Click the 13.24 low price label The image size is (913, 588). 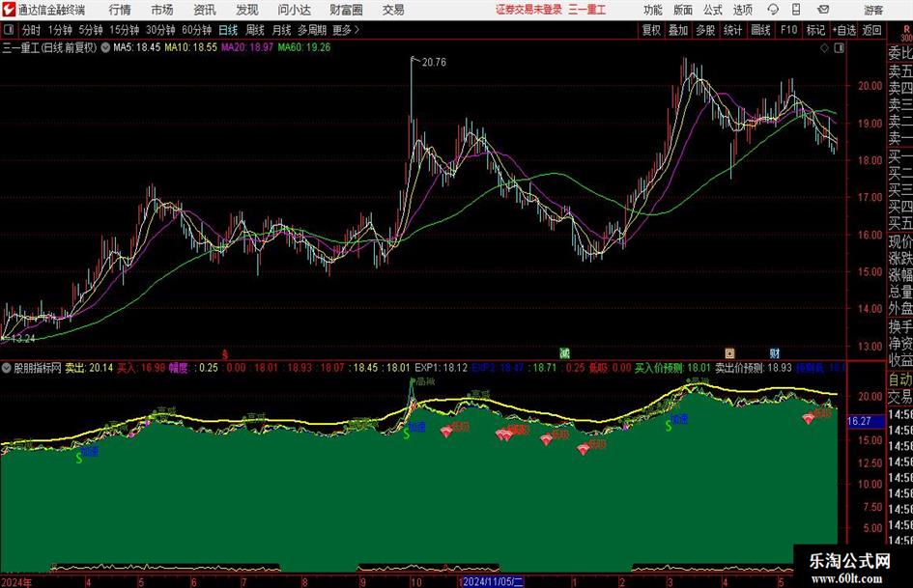click(23, 338)
